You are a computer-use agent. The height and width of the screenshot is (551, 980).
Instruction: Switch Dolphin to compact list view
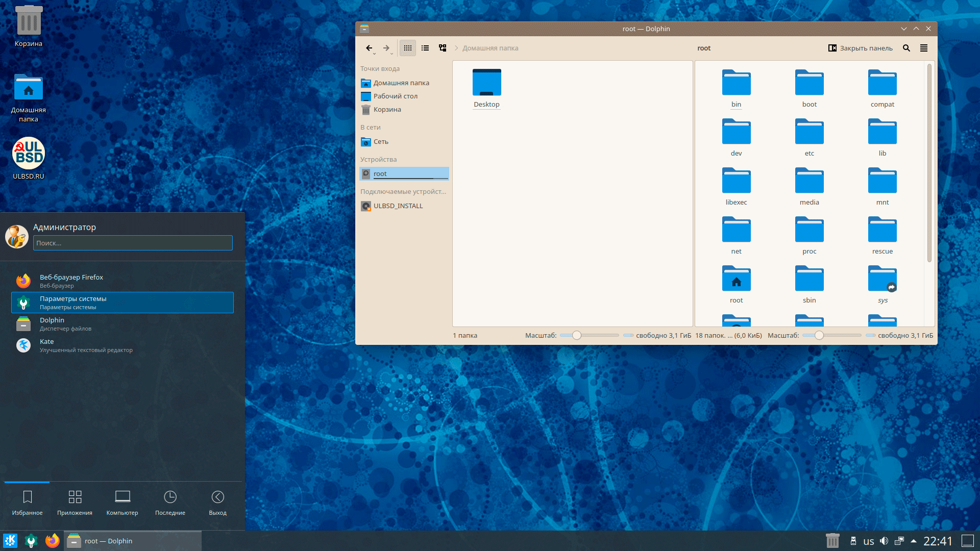(425, 48)
